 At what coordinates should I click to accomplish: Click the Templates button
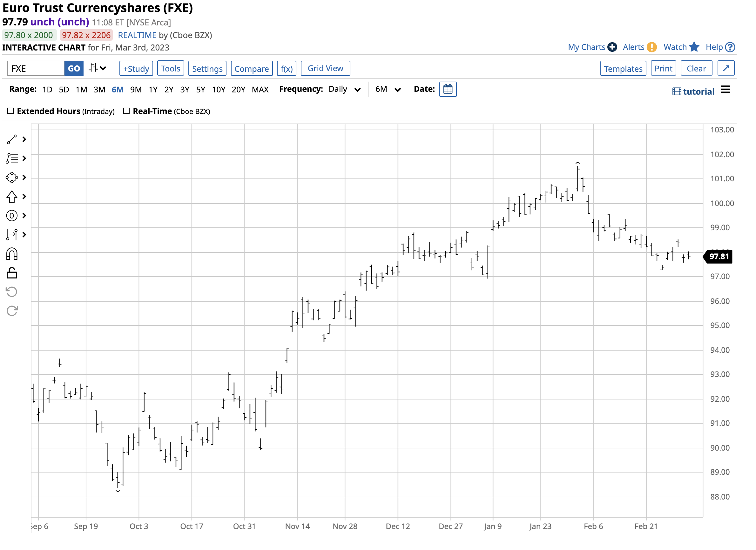point(623,69)
